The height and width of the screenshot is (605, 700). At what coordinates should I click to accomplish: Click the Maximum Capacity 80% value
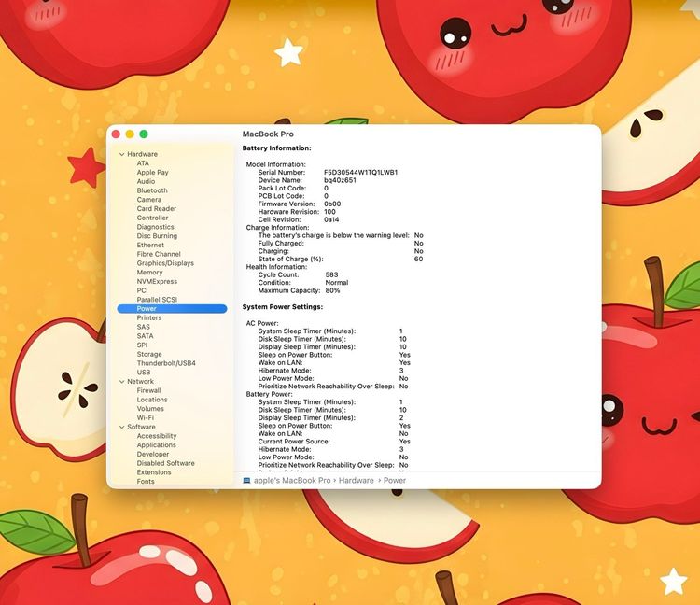coord(332,290)
